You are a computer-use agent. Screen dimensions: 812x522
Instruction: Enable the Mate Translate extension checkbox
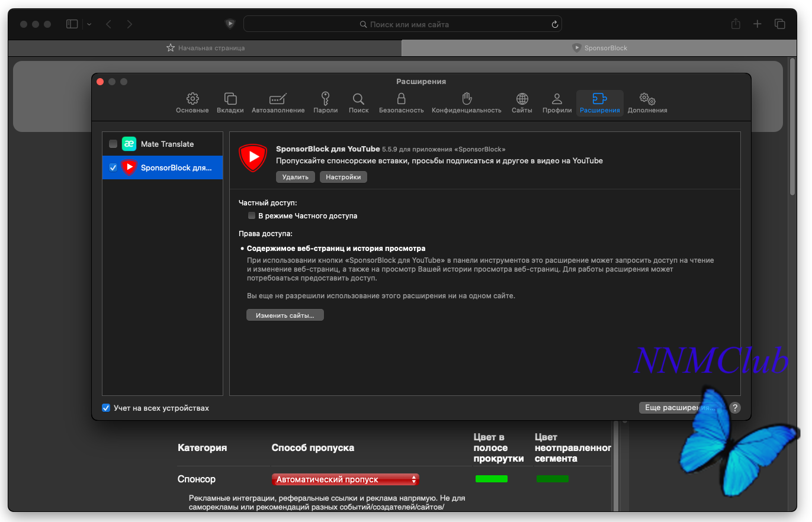(x=113, y=144)
